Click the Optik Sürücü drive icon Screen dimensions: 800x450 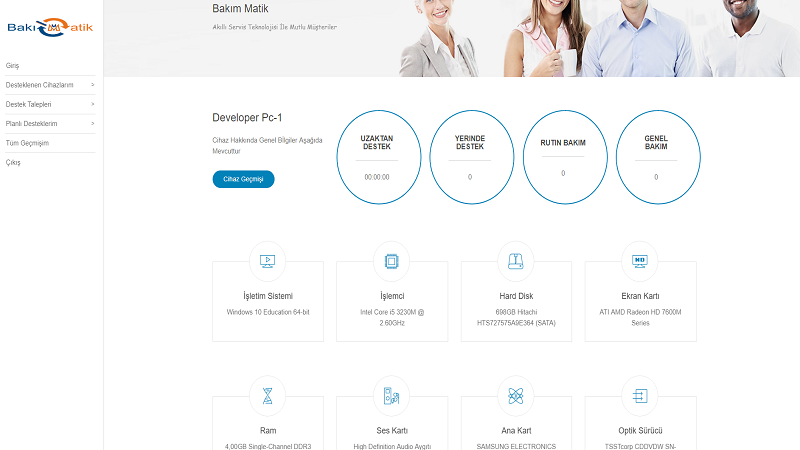coord(640,396)
